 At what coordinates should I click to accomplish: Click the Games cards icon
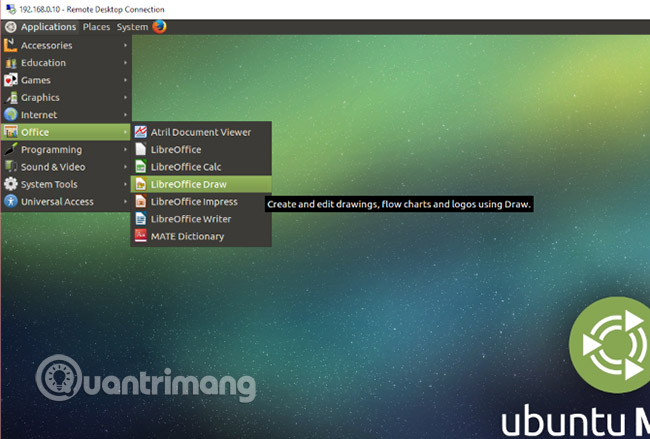pyautogui.click(x=10, y=80)
